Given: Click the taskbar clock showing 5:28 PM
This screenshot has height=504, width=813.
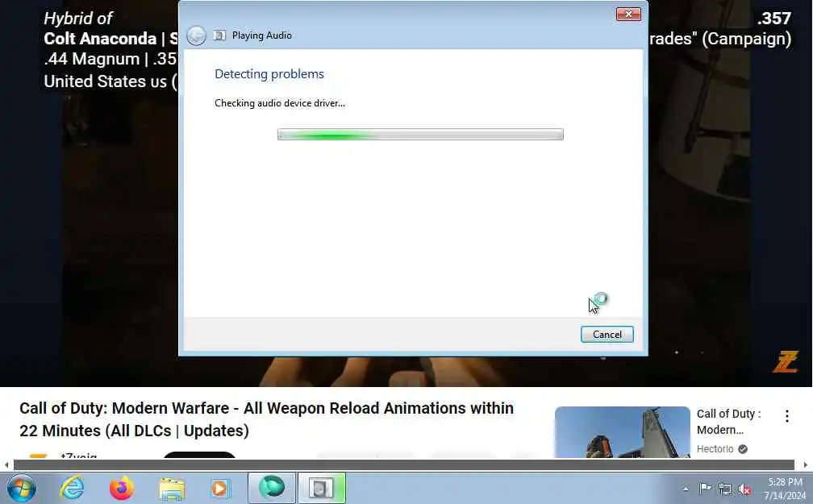Looking at the screenshot, I should click(785, 489).
